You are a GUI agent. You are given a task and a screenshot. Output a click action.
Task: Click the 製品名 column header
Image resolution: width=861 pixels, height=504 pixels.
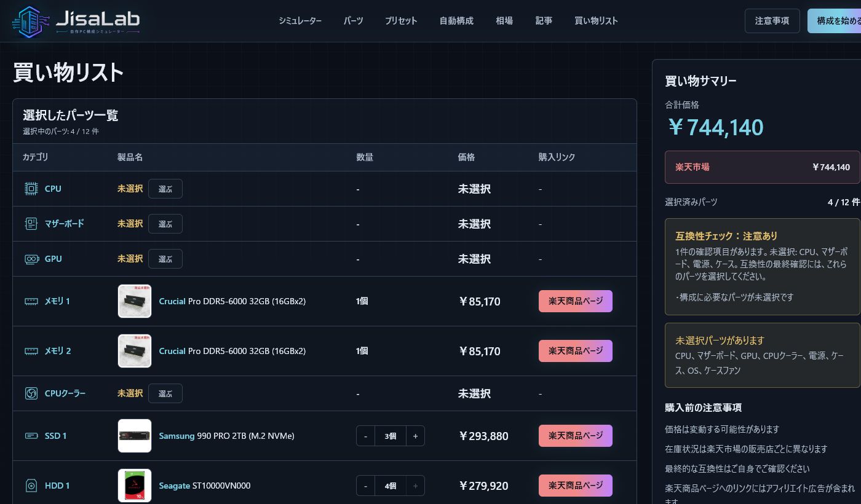click(x=130, y=157)
